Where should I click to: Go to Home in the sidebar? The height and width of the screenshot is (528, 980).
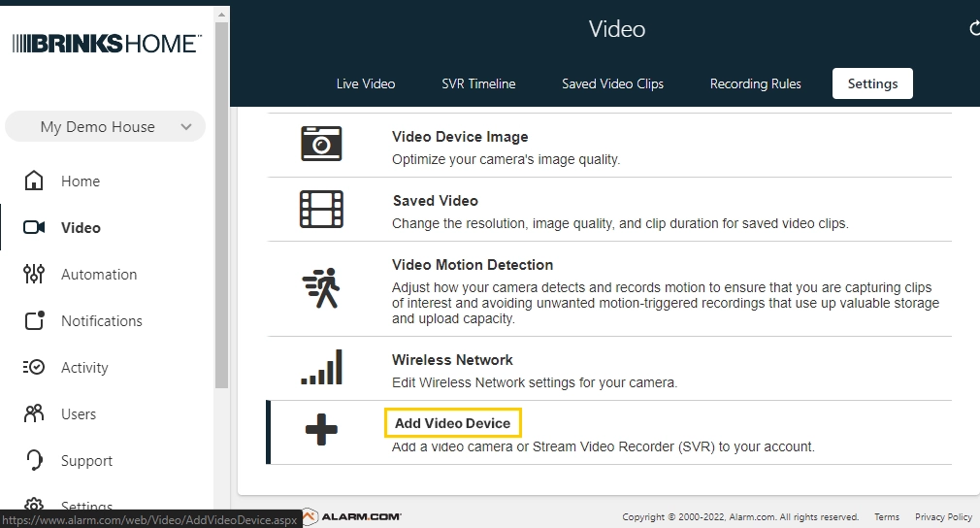pos(80,181)
